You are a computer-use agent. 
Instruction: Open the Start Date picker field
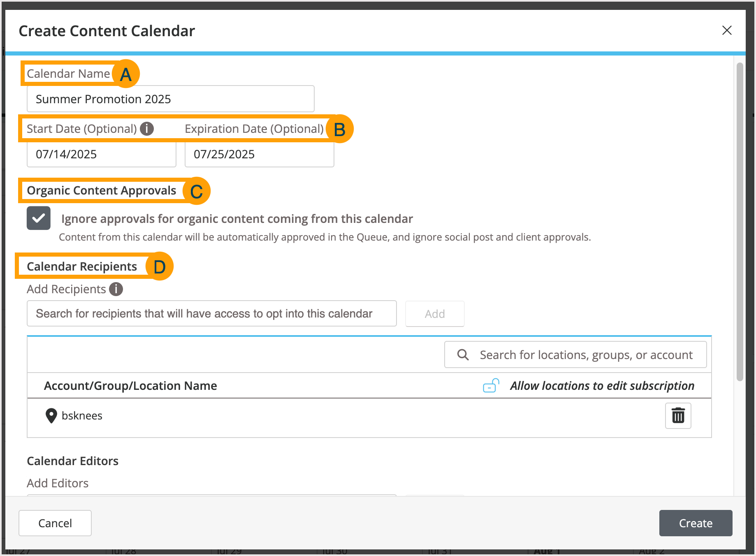[101, 154]
